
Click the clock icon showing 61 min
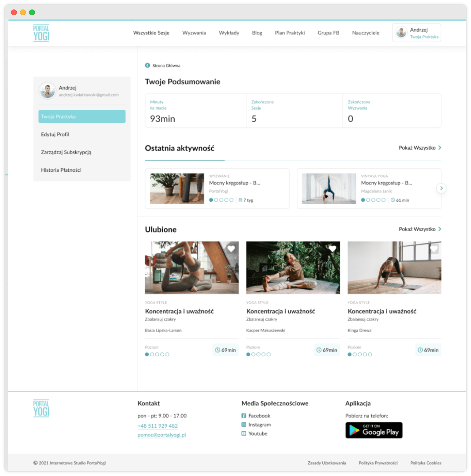click(393, 200)
